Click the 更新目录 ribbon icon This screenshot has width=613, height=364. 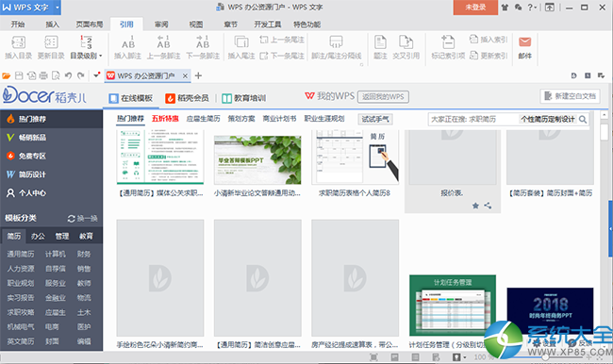coord(51,42)
